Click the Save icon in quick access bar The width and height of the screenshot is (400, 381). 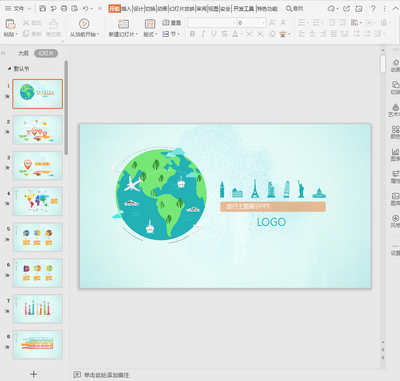pos(42,9)
